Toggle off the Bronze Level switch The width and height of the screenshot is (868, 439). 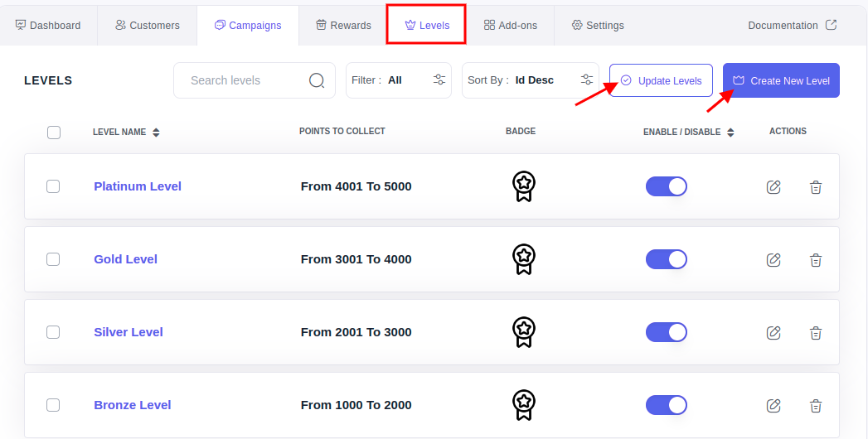click(667, 405)
